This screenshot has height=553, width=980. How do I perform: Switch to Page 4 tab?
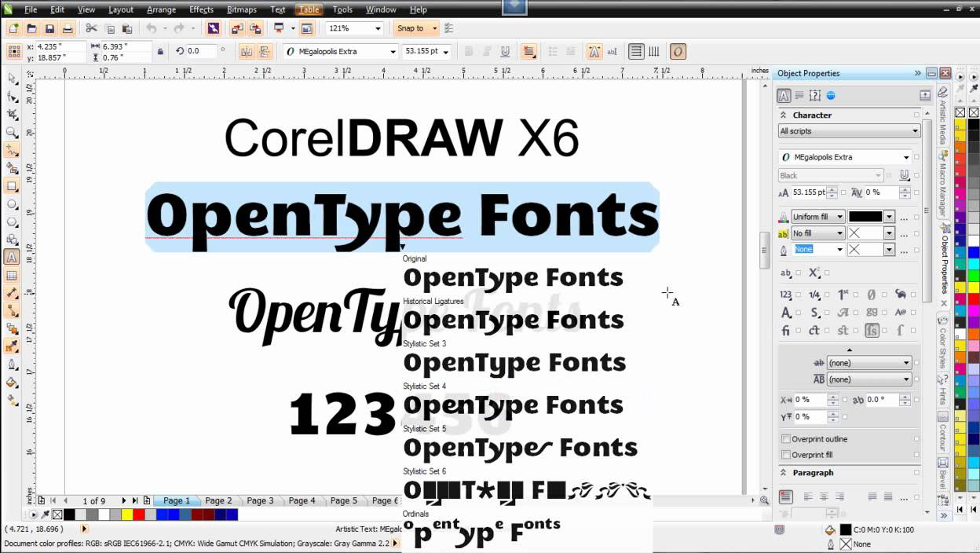[302, 500]
